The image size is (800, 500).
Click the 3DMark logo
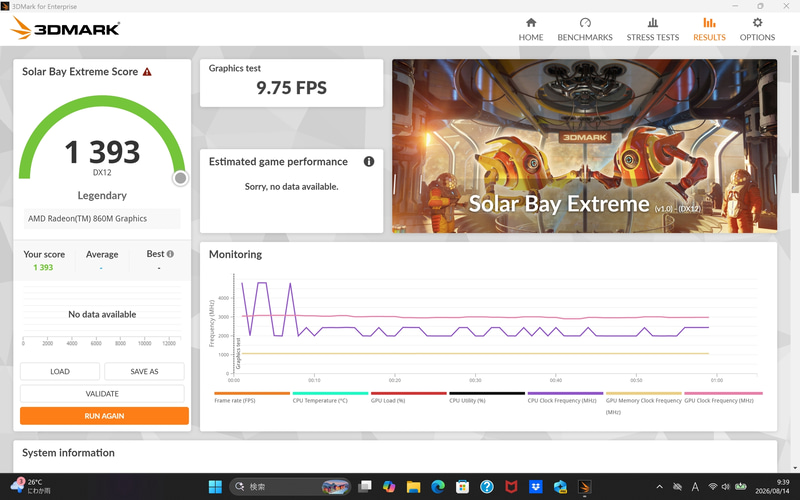tap(65, 28)
